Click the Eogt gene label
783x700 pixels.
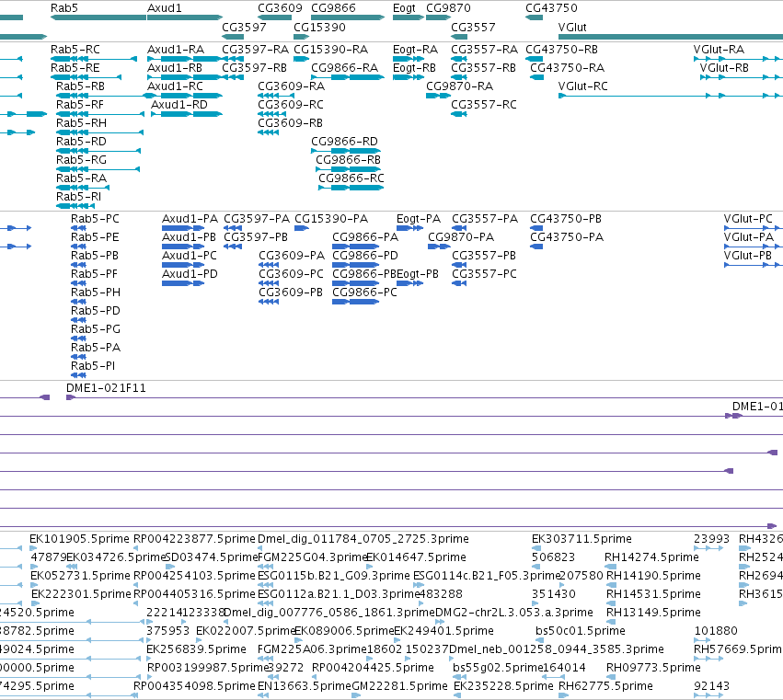point(404,8)
